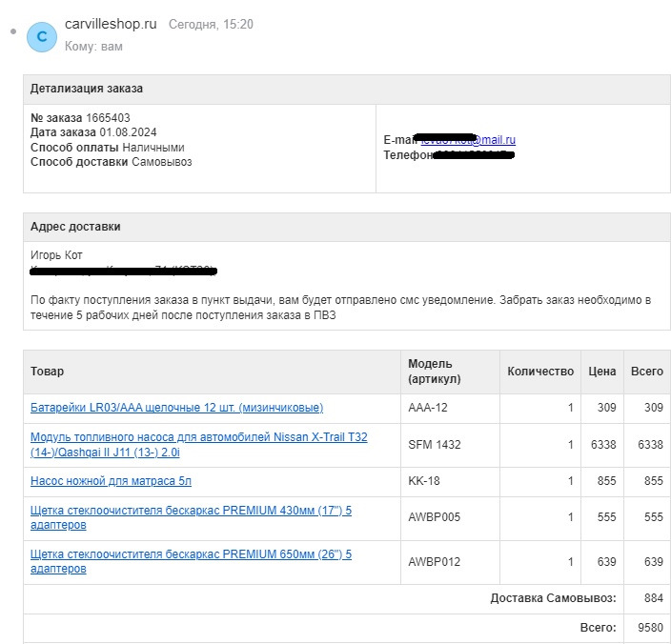Image resolution: width=671 pixels, height=644 pixels.
Task: Open the Батарейки LR03/AAA product link
Action: pos(176,408)
